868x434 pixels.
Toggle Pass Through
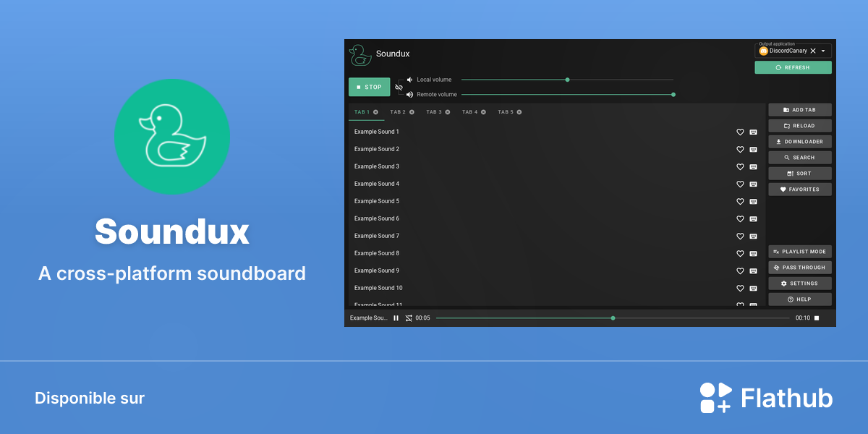(800, 268)
